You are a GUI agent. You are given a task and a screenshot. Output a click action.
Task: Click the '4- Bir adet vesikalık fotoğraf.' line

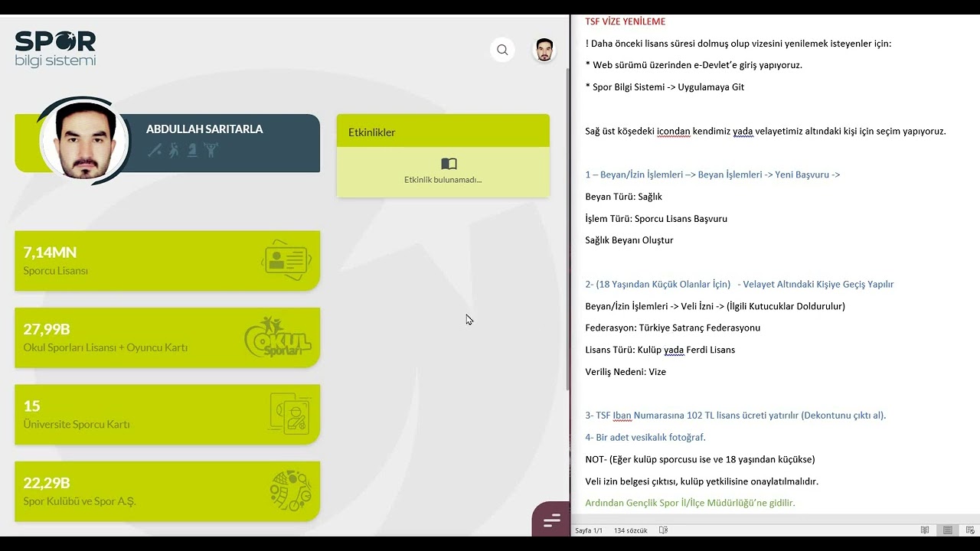[645, 438]
